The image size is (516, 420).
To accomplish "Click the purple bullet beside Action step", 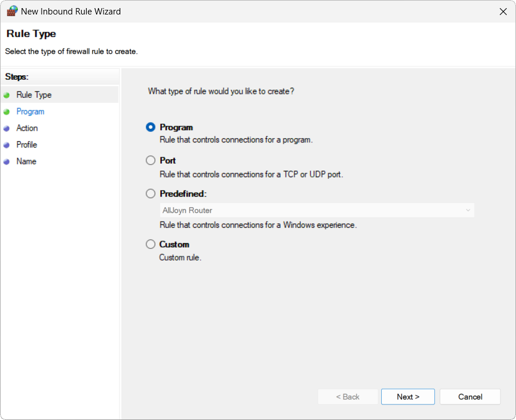I will (6, 128).
